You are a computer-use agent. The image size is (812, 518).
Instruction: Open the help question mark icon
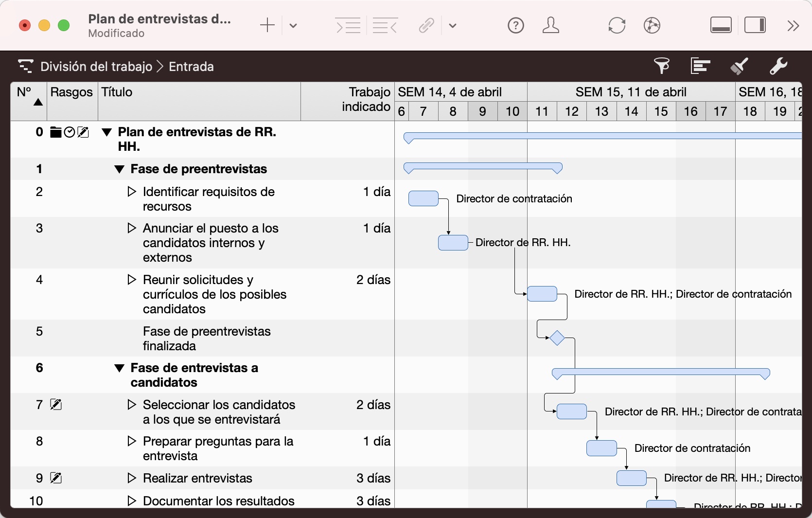515,25
